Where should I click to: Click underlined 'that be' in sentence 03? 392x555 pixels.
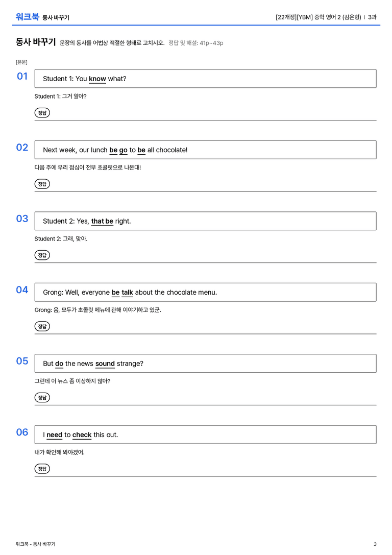[102, 221]
